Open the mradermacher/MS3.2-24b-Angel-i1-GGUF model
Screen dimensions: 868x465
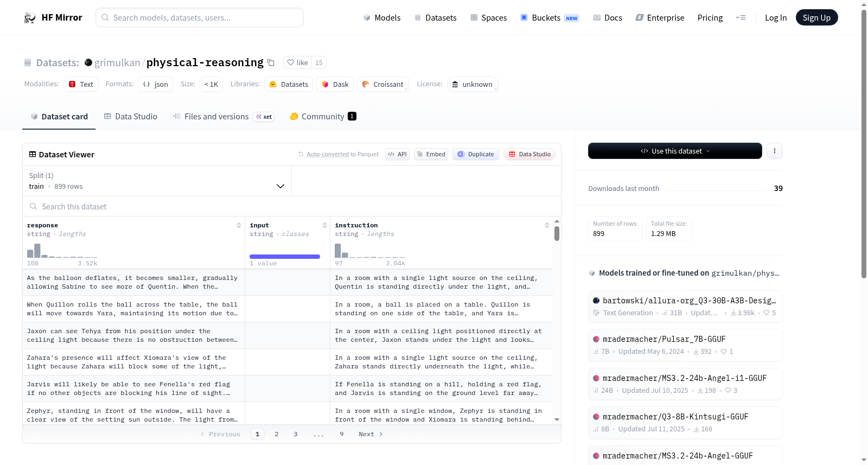click(x=685, y=384)
